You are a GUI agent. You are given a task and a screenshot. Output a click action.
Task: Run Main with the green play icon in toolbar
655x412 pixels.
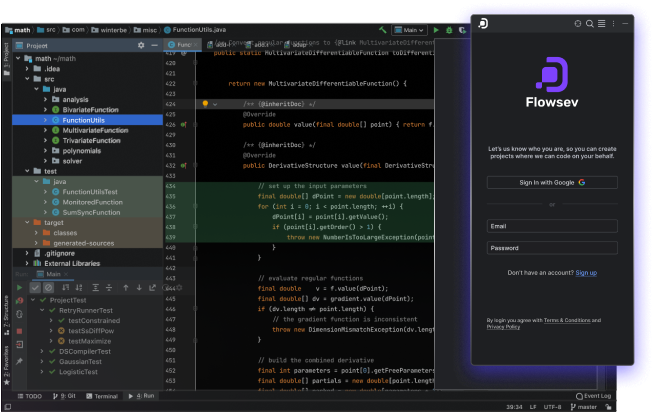436,30
